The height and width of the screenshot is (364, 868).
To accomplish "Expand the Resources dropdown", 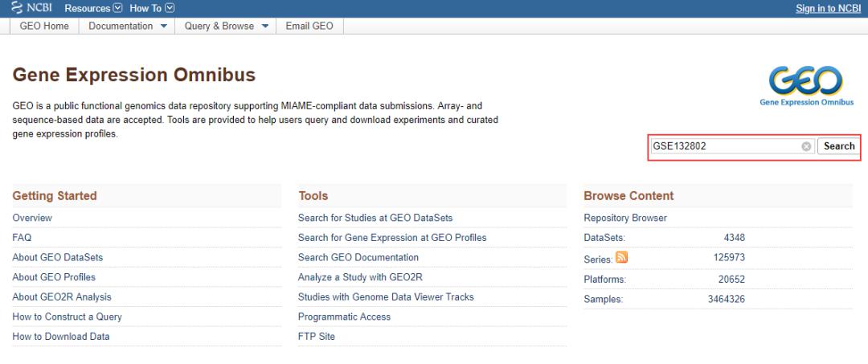I will pyautogui.click(x=93, y=8).
